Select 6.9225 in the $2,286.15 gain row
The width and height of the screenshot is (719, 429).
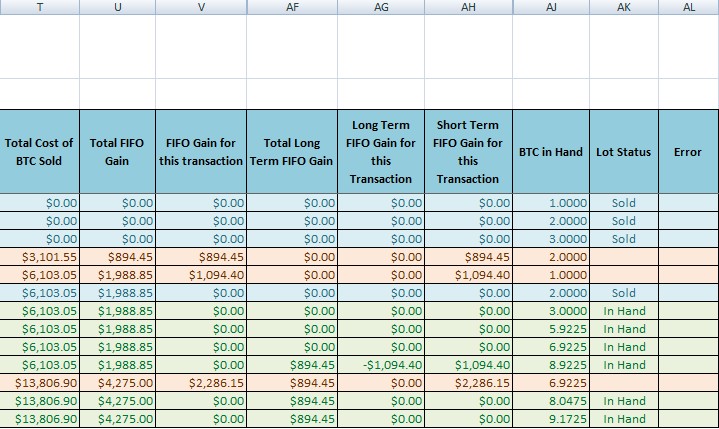pos(551,383)
